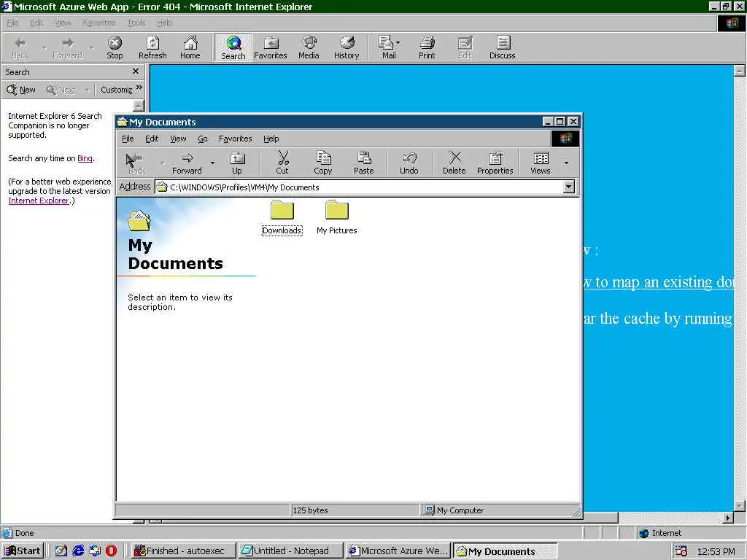This screenshot has height=560, width=747.
Task: Go to Home page in Internet Explorer
Action: (190, 47)
